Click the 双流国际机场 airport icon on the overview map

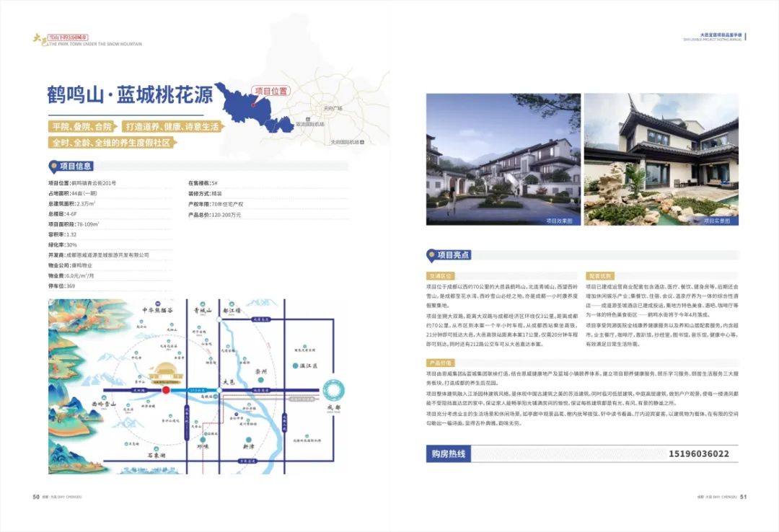pos(308,119)
